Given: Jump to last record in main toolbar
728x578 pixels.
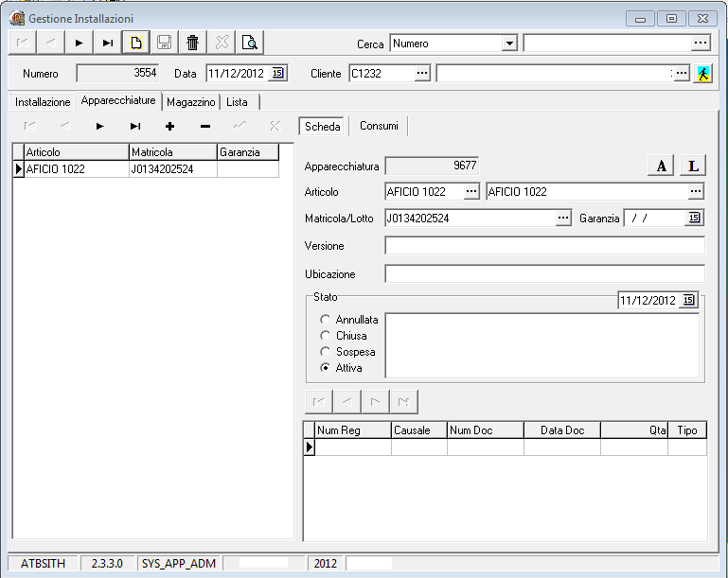Looking at the screenshot, I should pyautogui.click(x=107, y=43).
